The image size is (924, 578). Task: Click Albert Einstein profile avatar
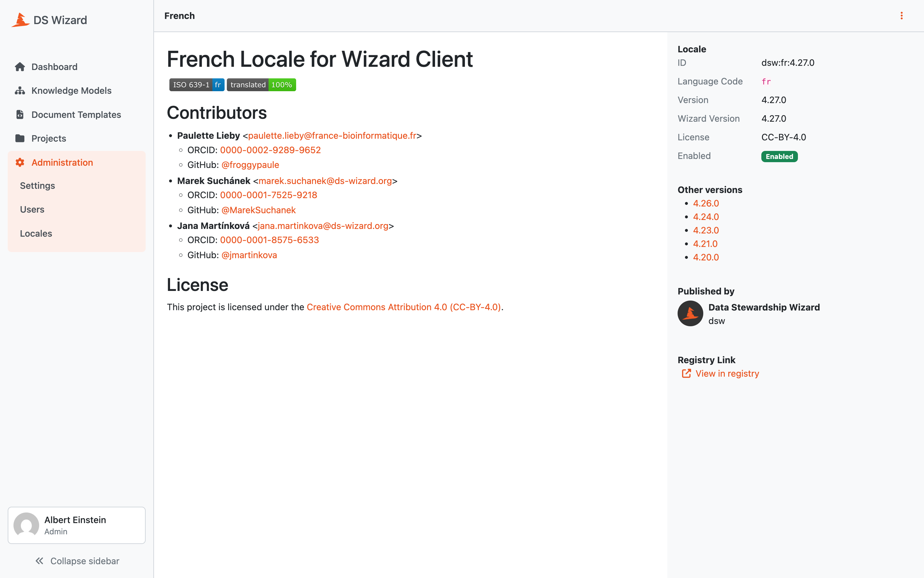click(26, 525)
